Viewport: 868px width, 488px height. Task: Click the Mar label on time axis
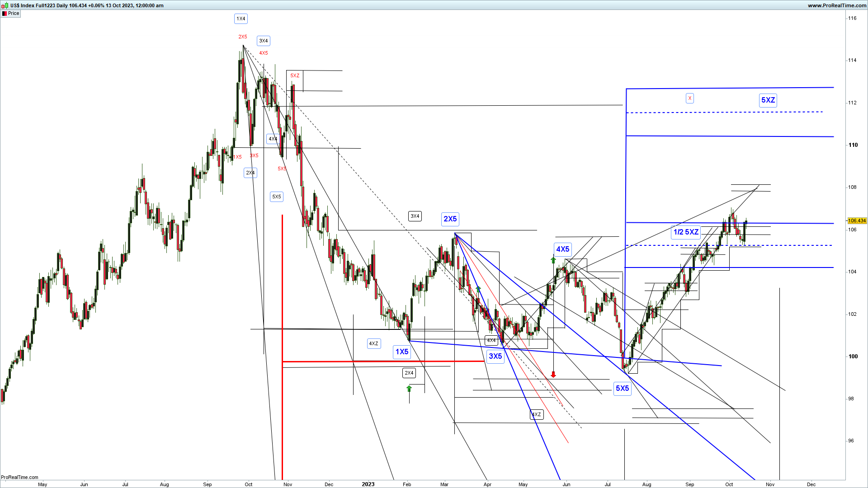pos(444,484)
